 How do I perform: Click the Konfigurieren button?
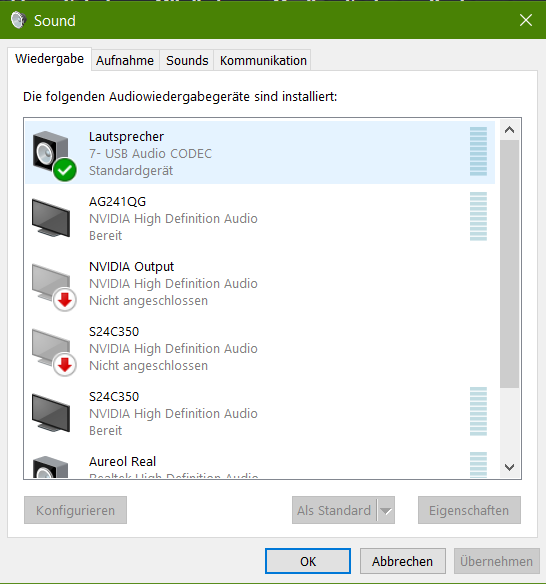[x=76, y=510]
